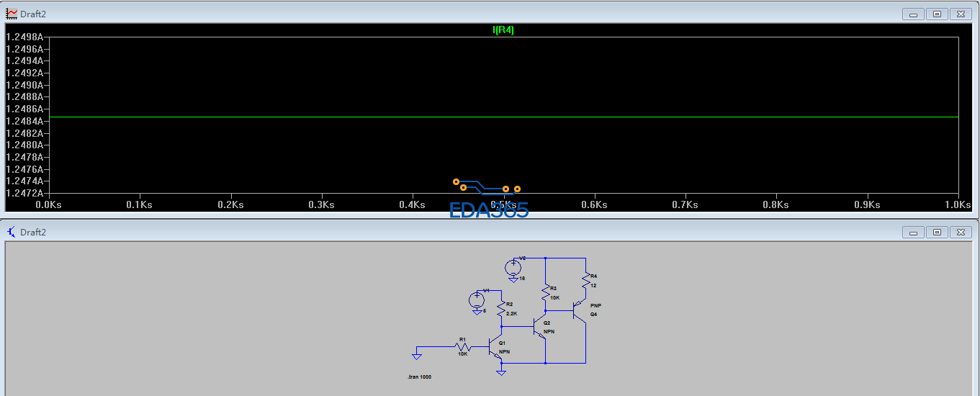The width and height of the screenshot is (980, 396).
Task: Click the I(R4) trace label
Action: pyautogui.click(x=503, y=30)
